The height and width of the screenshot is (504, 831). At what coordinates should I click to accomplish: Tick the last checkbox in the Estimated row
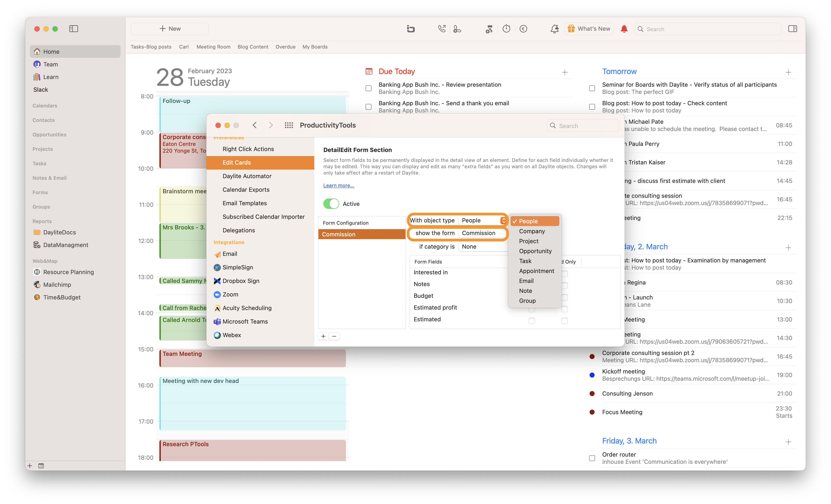click(x=565, y=320)
